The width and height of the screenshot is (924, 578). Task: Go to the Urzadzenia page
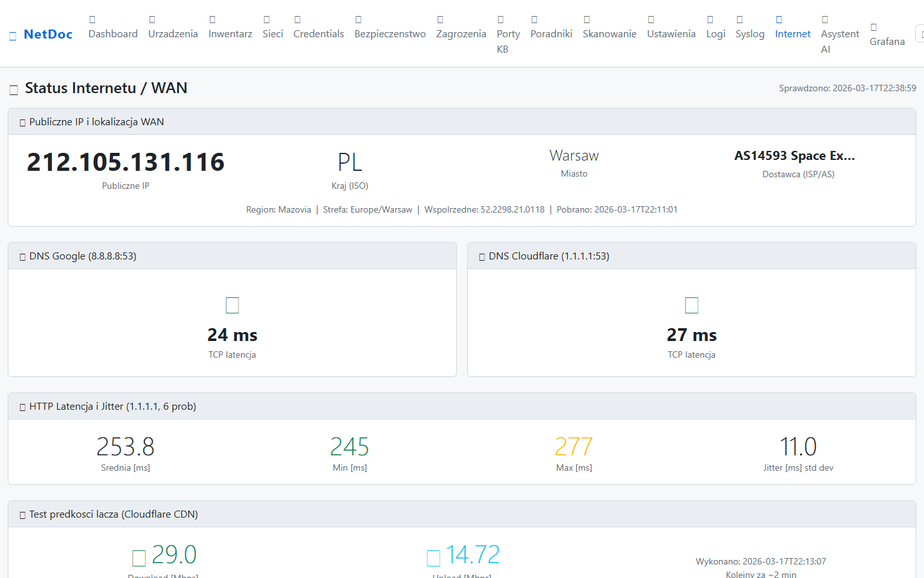[x=173, y=33]
